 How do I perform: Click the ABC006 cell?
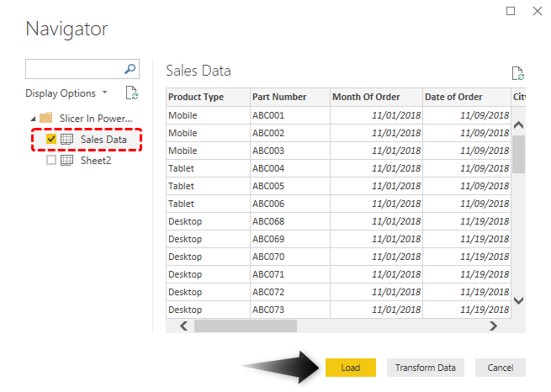(x=290, y=204)
